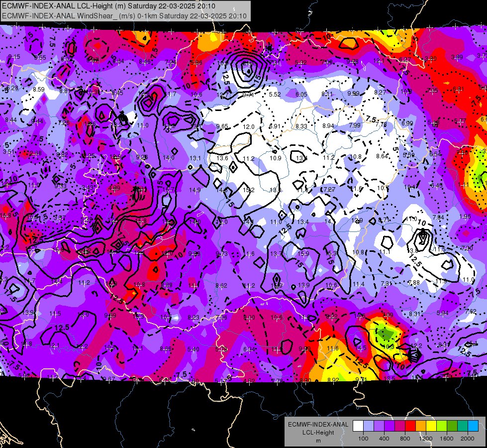Click the wind shear value 6.81
The height and width of the screenshot is (448, 487).
(x=458, y=89)
